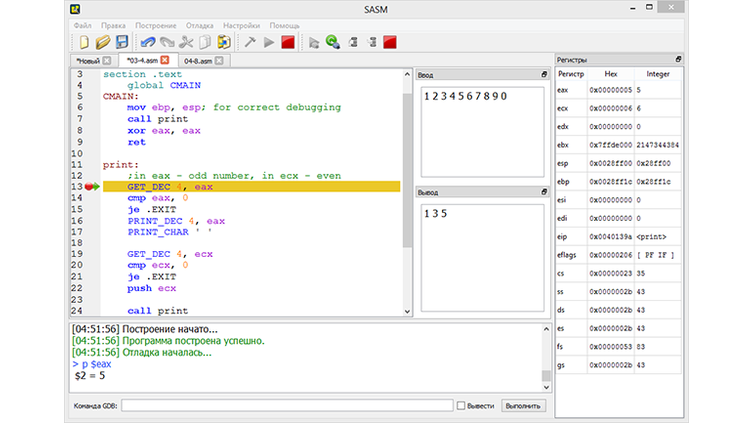Start debugging with the green bug icon

[332, 43]
